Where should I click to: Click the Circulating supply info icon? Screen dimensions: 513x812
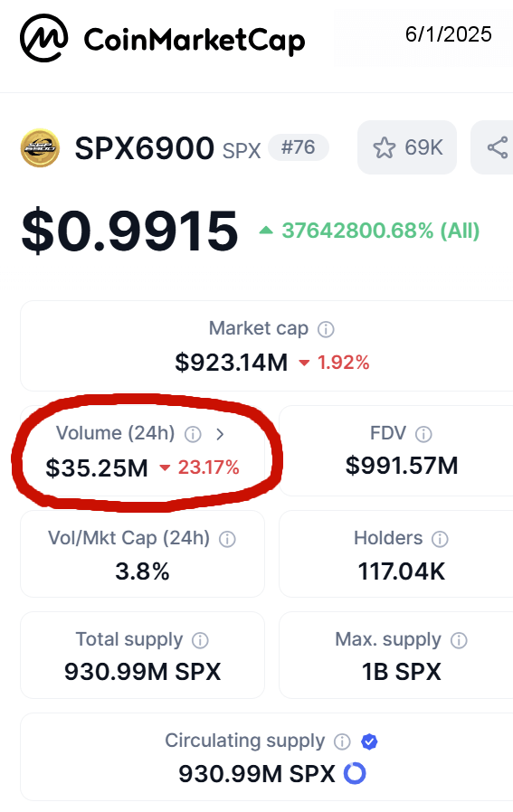pyautogui.click(x=342, y=741)
